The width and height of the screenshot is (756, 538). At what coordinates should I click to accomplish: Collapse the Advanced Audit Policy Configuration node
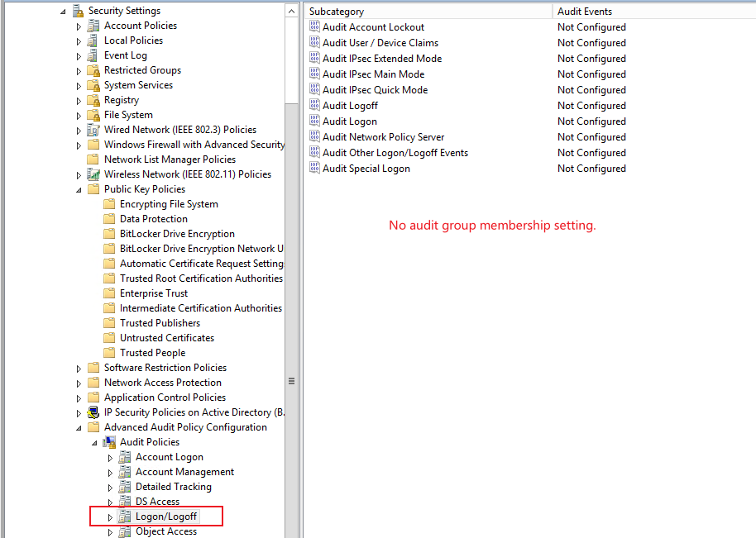(79, 428)
